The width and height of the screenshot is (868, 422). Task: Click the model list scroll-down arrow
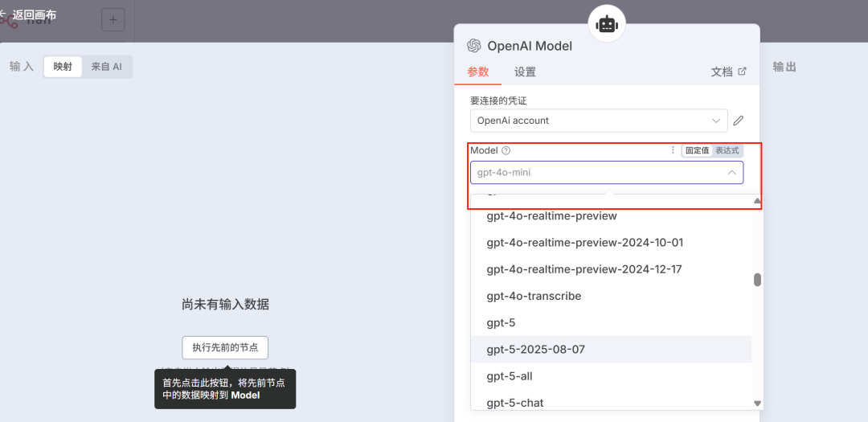point(757,404)
